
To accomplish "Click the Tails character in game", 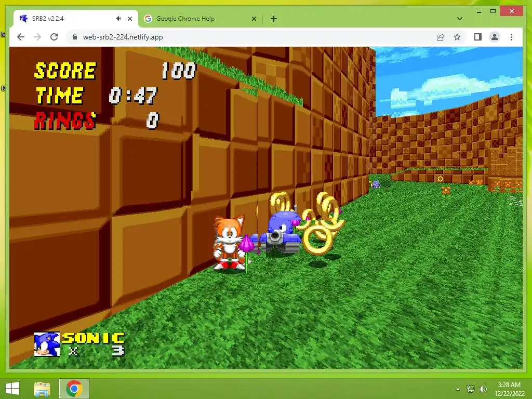I will tap(229, 243).
